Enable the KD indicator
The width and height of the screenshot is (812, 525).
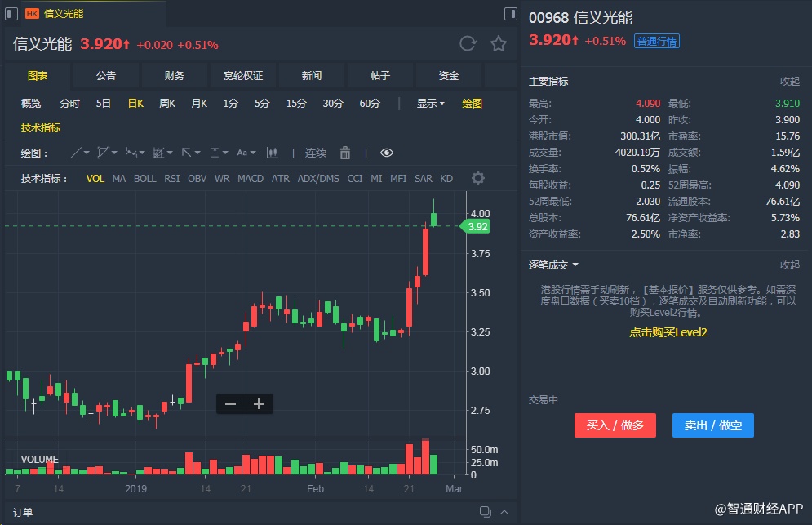446,179
